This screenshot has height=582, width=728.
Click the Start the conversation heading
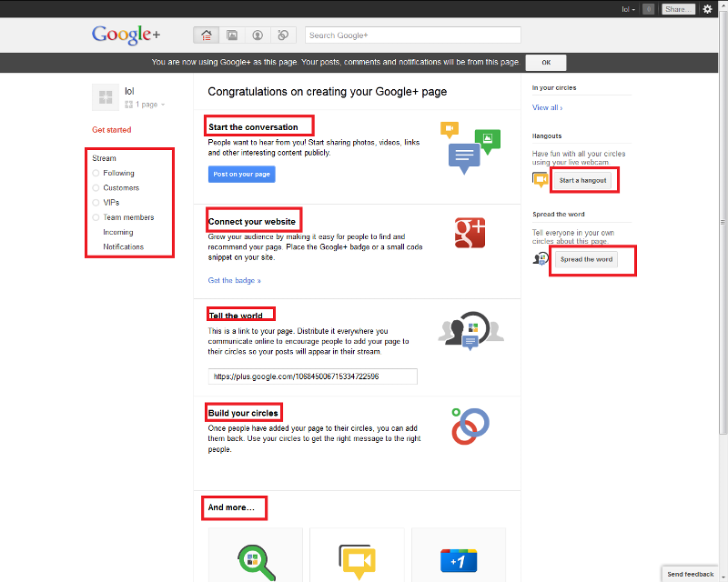click(253, 127)
